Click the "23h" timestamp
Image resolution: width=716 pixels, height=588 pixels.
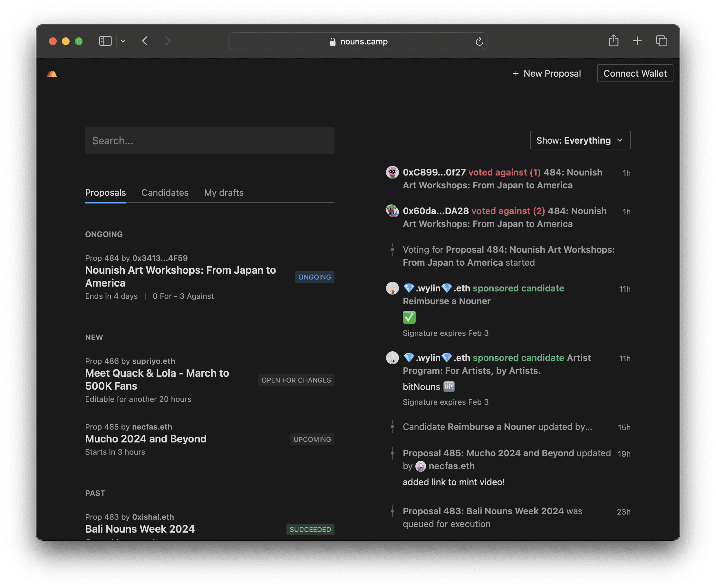pos(623,511)
